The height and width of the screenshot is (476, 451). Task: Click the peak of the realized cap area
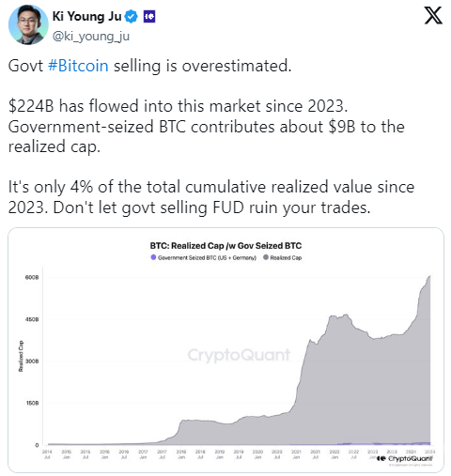coord(430,276)
